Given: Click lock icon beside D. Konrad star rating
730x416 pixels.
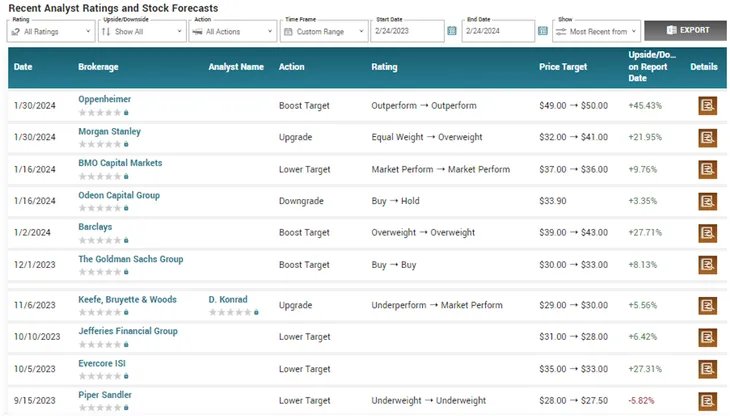Looking at the screenshot, I should point(256,312).
